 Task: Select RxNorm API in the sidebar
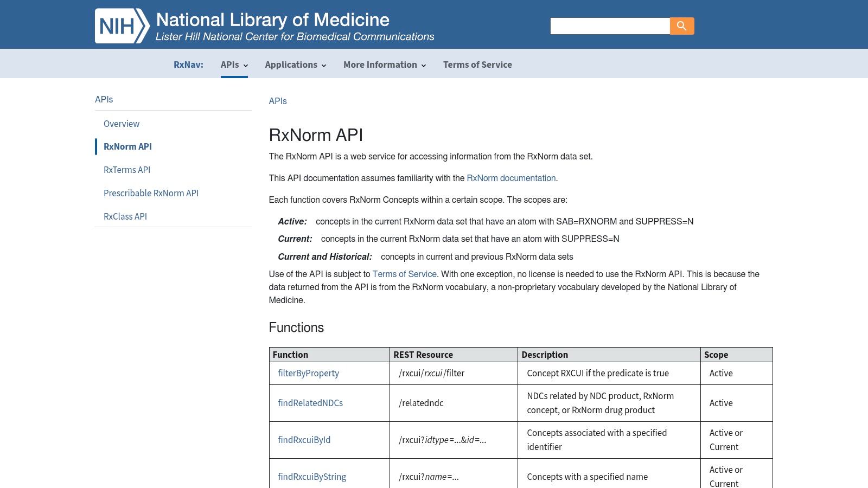[x=127, y=146]
